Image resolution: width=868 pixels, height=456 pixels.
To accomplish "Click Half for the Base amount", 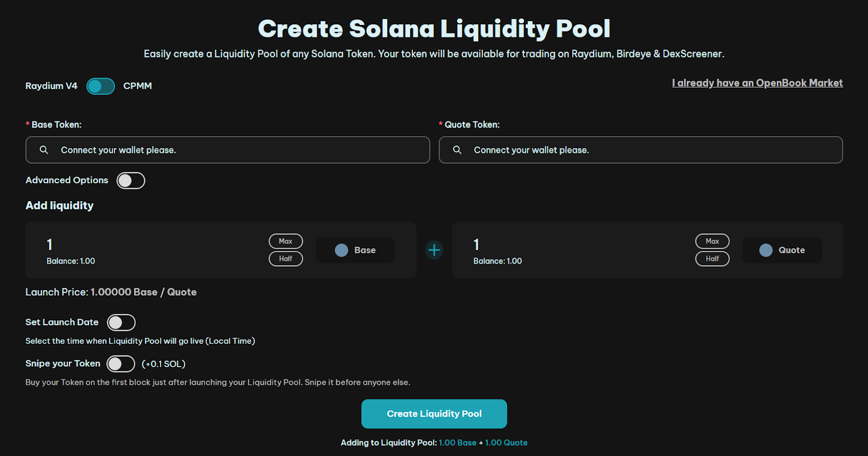I will [285, 259].
